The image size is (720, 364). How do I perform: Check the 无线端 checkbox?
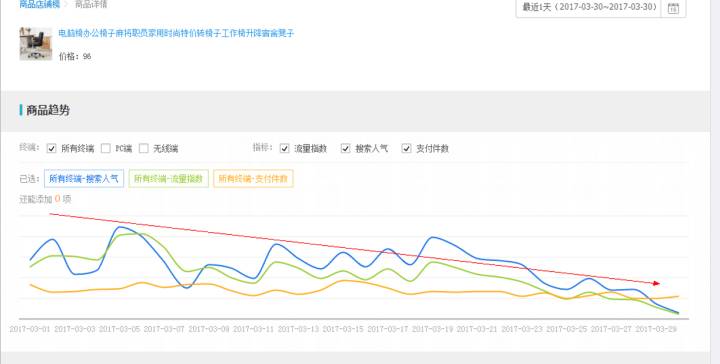point(144,148)
